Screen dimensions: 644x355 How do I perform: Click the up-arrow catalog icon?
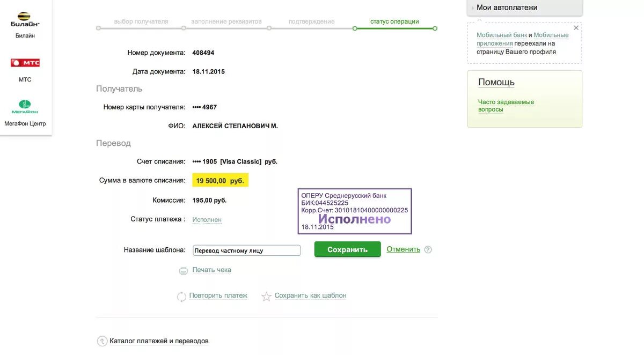[x=102, y=341]
